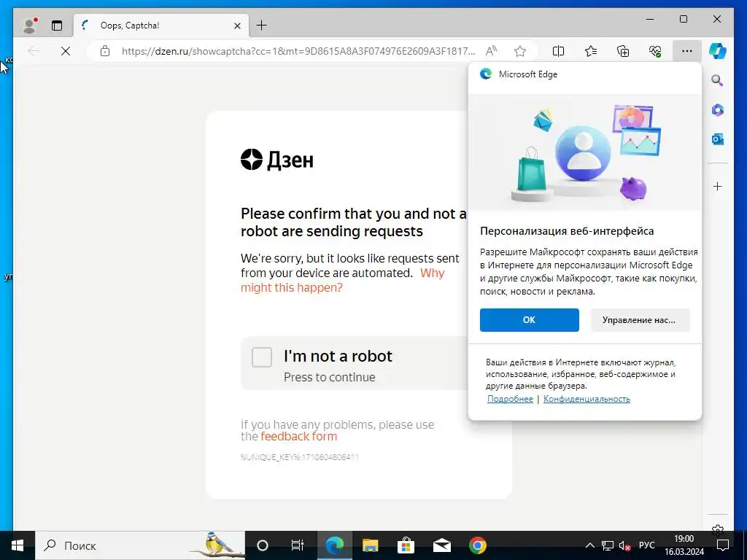The width and height of the screenshot is (747, 560).
Task: Open the Edge profile icon
Action: tap(29, 26)
